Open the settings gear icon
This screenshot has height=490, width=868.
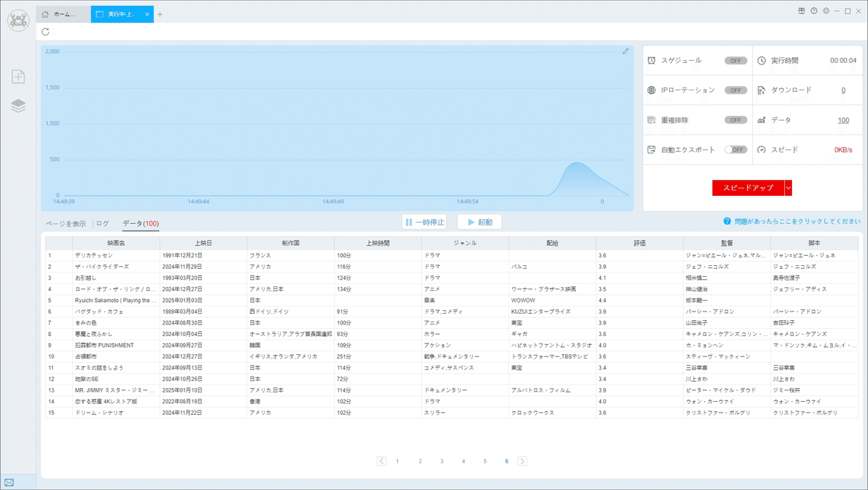[x=826, y=11]
